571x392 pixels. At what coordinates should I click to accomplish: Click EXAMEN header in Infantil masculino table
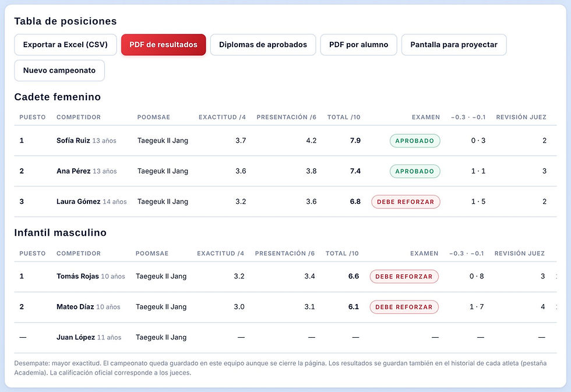click(x=424, y=253)
